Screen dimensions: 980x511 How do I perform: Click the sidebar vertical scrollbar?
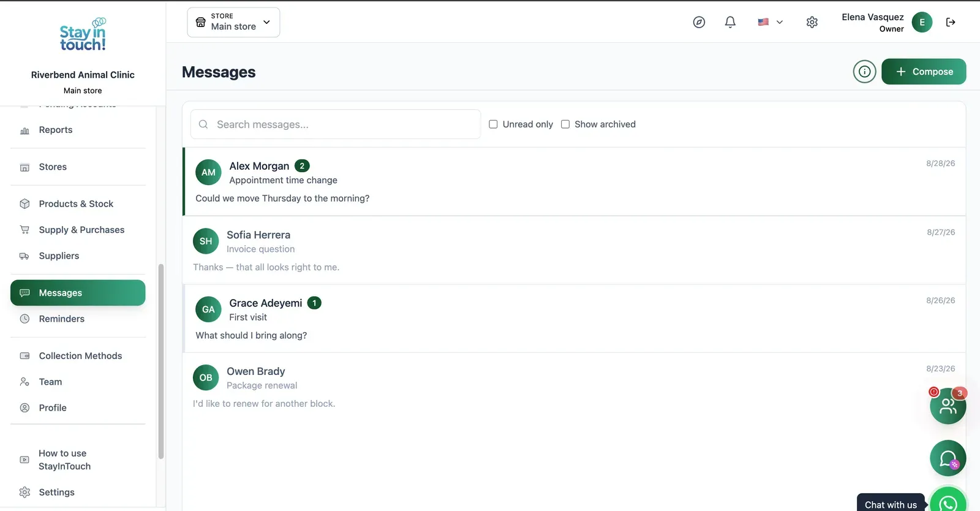pos(161,361)
